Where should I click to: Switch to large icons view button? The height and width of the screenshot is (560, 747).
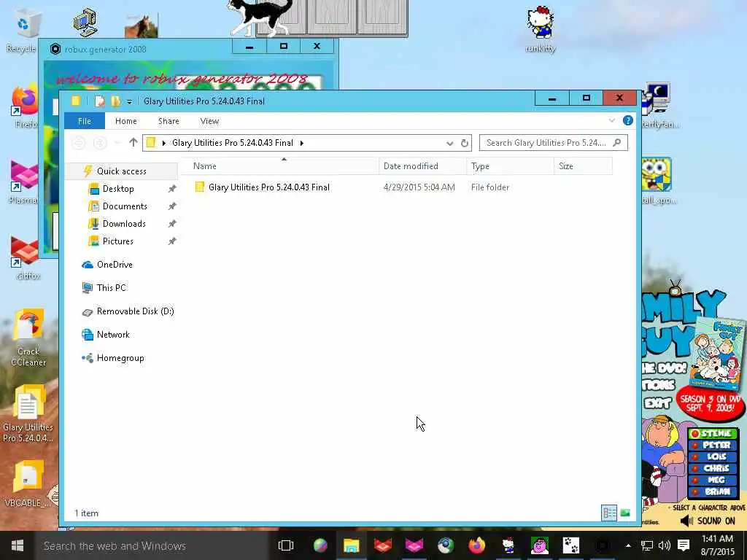point(625,513)
